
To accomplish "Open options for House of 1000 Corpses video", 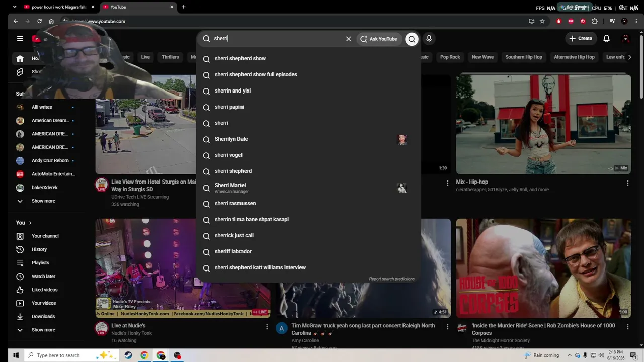I will point(627,327).
